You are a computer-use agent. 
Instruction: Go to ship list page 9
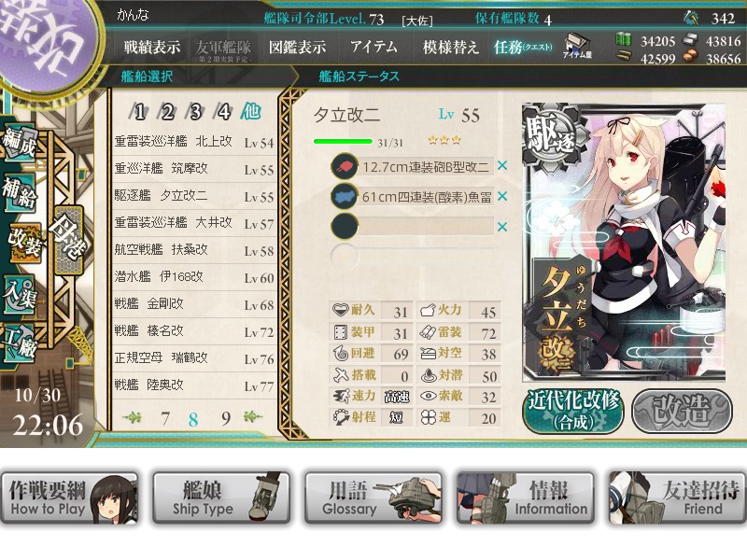coord(226,418)
